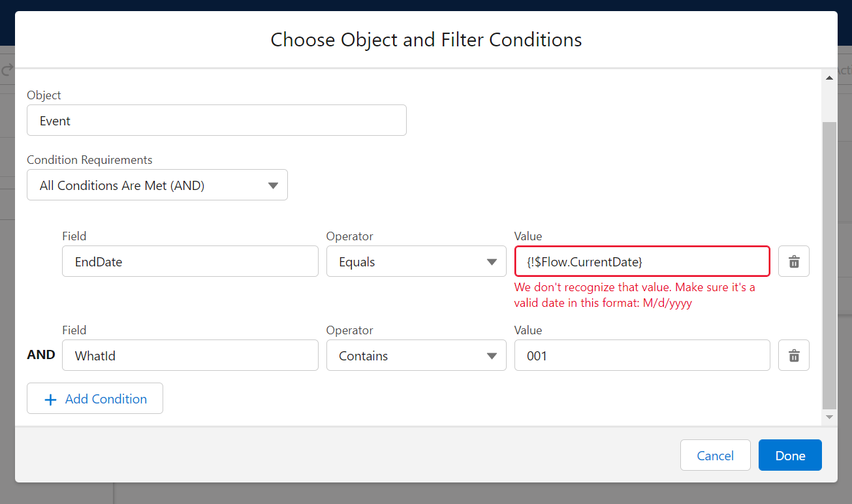Click the dialog's vertical scrollbar thumb
This screenshot has width=852, height=504.
(x=829, y=261)
